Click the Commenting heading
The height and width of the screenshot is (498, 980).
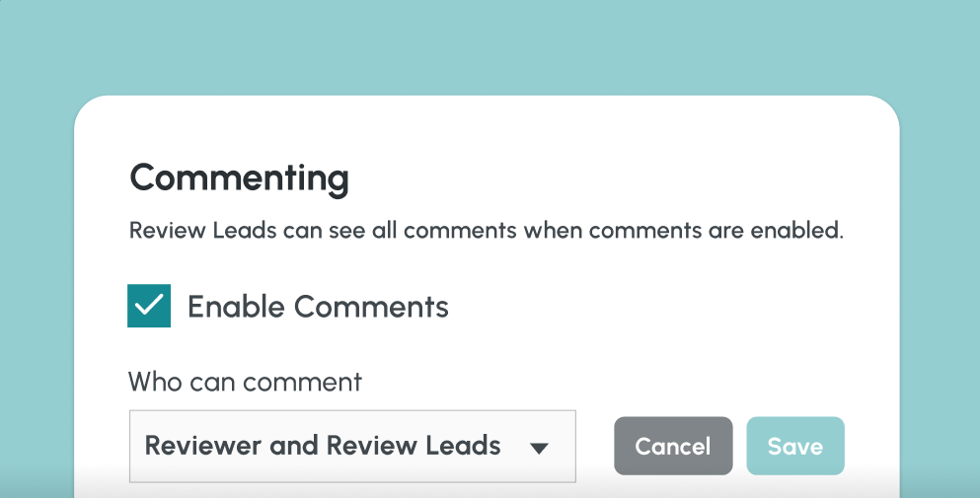click(239, 178)
